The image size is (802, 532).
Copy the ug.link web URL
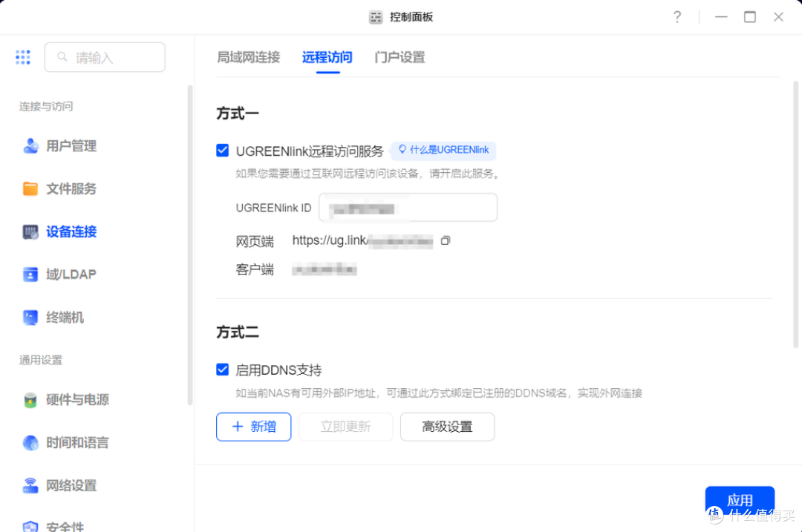click(446, 240)
